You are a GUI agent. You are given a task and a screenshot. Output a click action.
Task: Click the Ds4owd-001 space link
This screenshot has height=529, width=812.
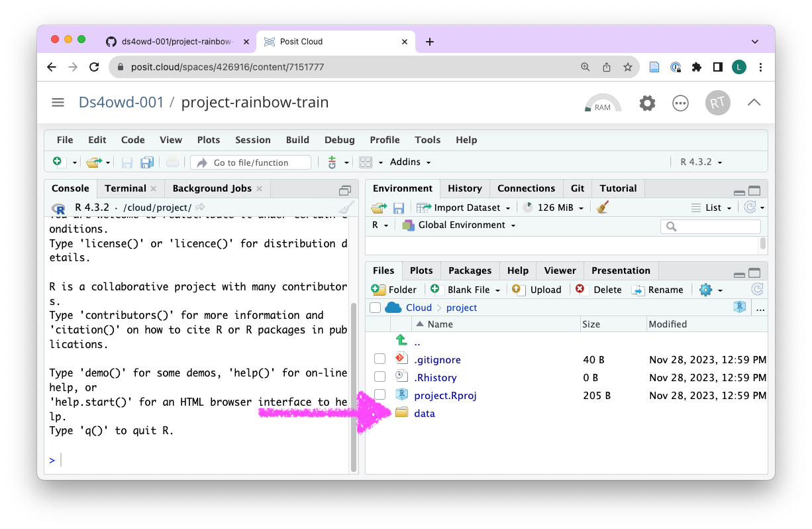[121, 103]
